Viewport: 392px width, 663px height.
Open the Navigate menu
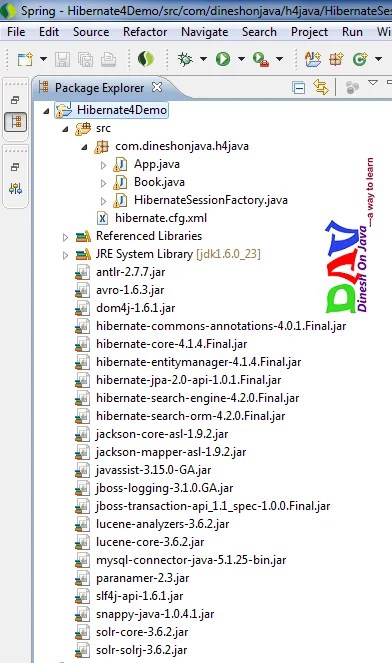click(204, 32)
